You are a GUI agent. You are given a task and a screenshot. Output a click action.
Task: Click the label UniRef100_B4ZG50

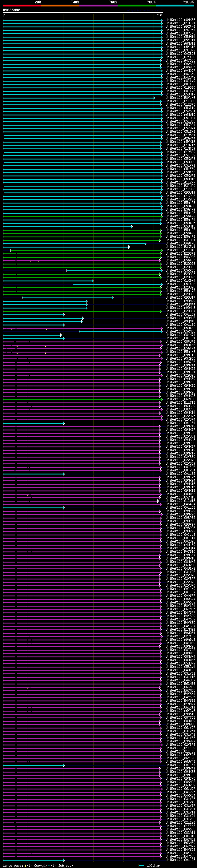click(x=180, y=74)
